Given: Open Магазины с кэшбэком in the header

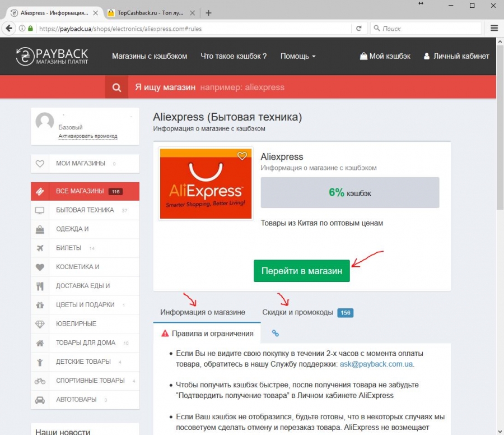Looking at the screenshot, I should (150, 56).
